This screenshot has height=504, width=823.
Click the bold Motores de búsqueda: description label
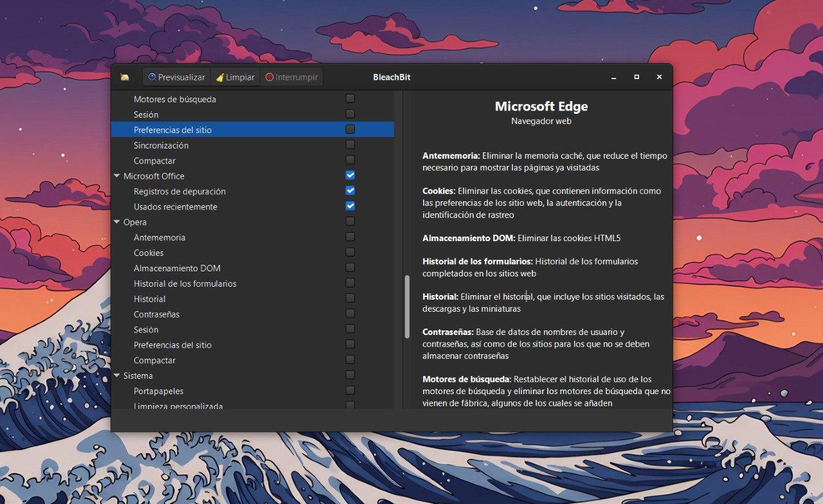pyautogui.click(x=467, y=379)
